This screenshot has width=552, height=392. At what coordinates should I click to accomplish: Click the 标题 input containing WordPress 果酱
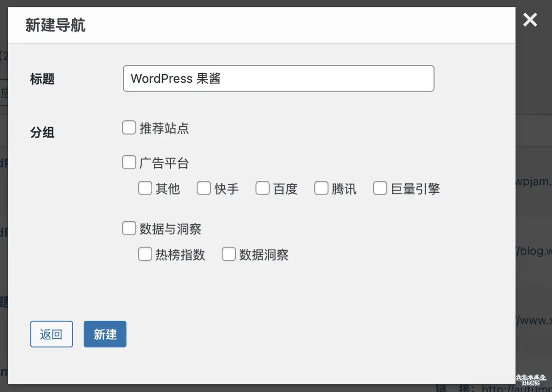278,78
